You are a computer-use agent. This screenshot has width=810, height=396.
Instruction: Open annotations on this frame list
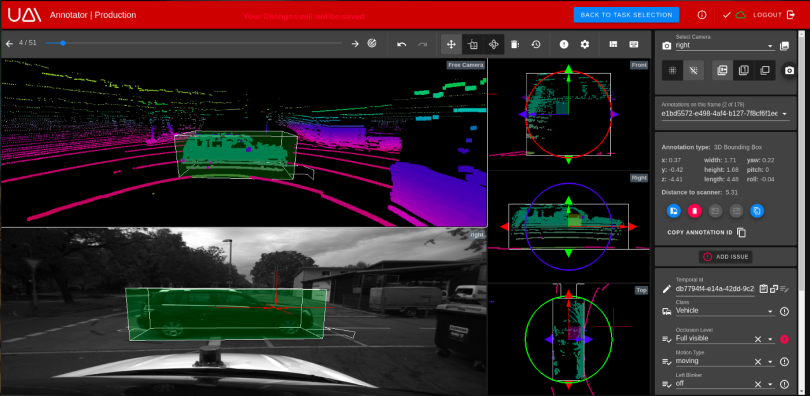[x=725, y=114]
